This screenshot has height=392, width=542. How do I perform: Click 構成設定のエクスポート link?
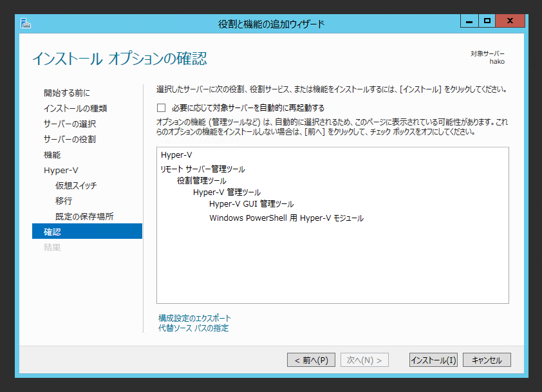click(194, 318)
